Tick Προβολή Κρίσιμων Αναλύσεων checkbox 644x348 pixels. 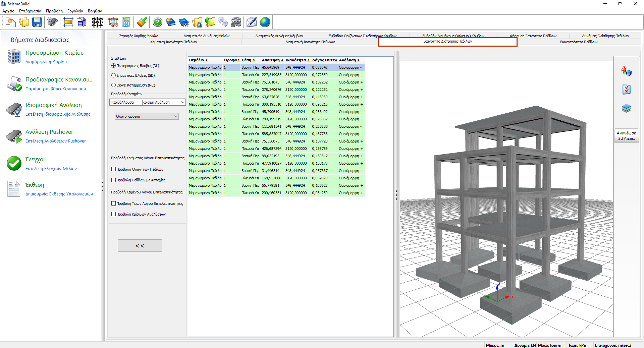click(114, 214)
